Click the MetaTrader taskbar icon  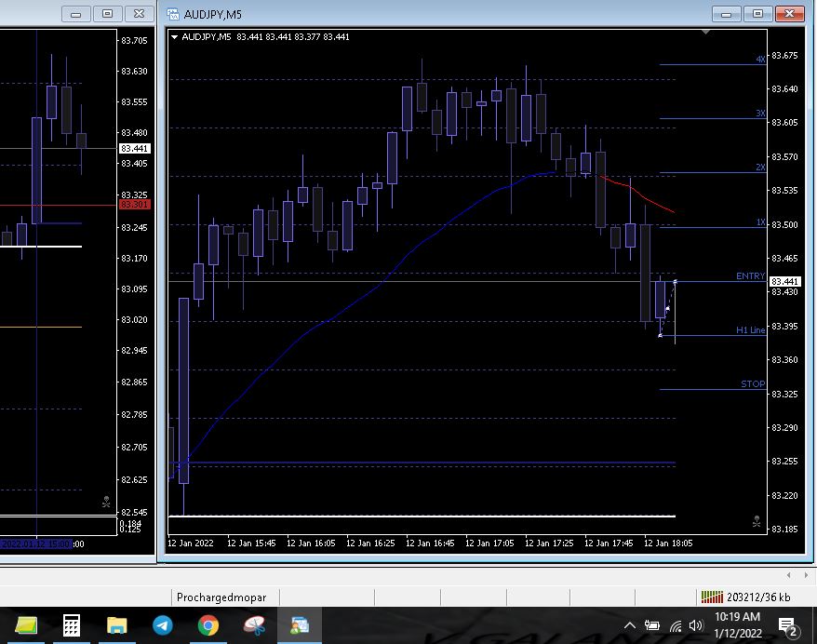point(300,624)
